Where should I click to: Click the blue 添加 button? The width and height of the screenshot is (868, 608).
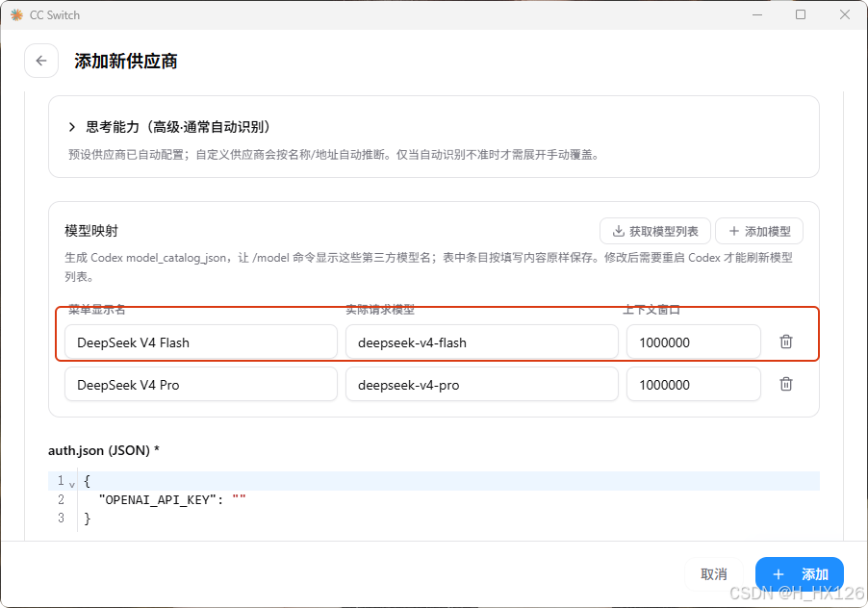point(800,574)
